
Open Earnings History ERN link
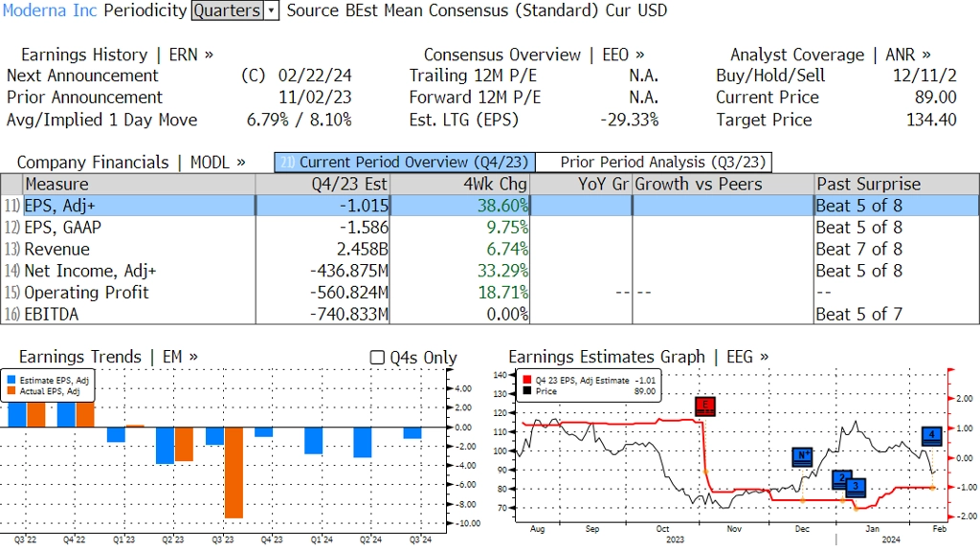click(117, 55)
